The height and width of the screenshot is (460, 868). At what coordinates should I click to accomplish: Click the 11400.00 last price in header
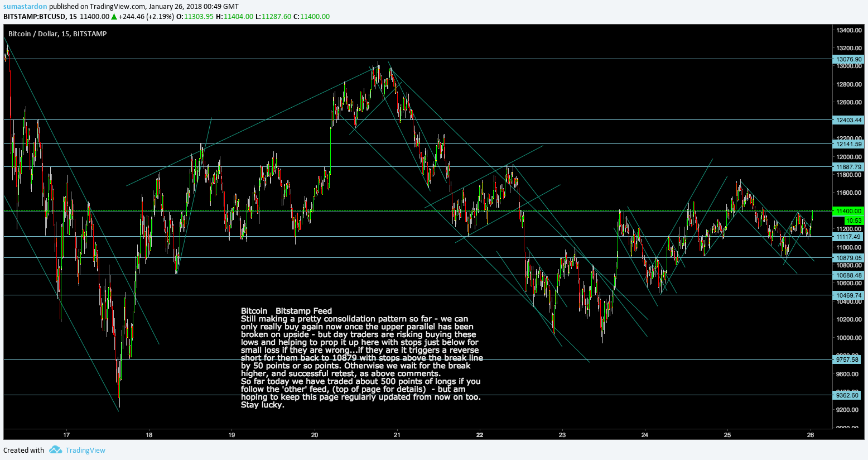pos(94,16)
